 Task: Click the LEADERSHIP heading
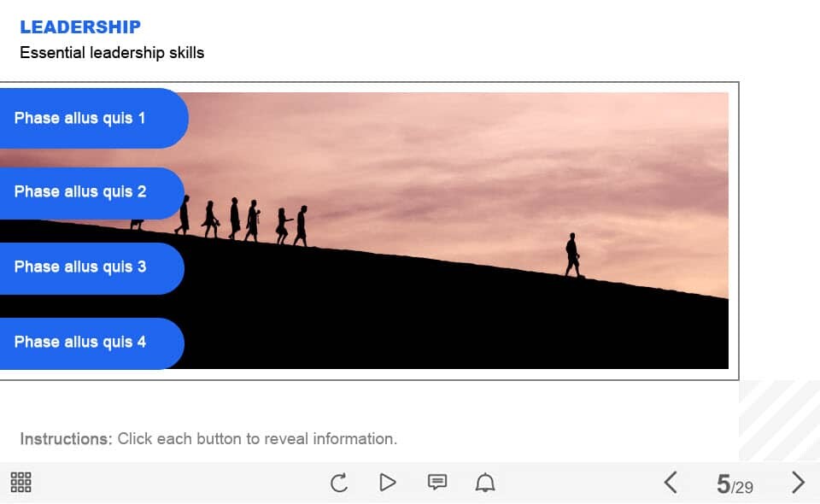coord(80,27)
